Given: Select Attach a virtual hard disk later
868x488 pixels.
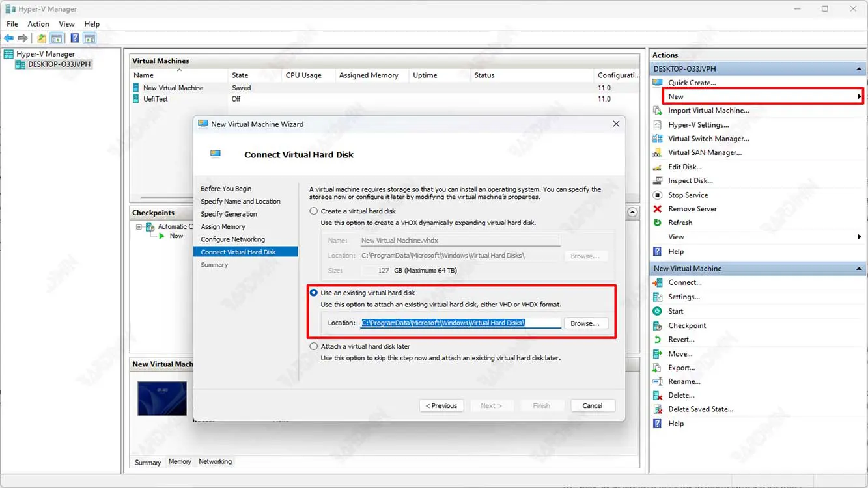Looking at the screenshot, I should [x=314, y=346].
